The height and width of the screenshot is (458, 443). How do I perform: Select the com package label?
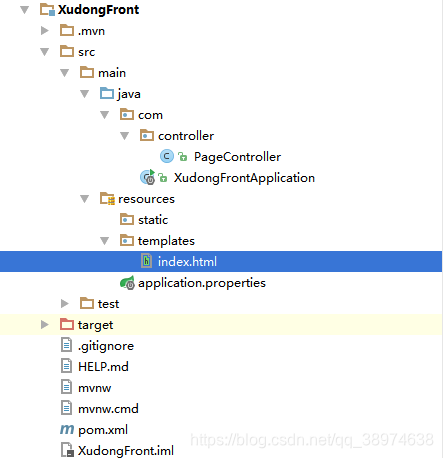pos(150,115)
